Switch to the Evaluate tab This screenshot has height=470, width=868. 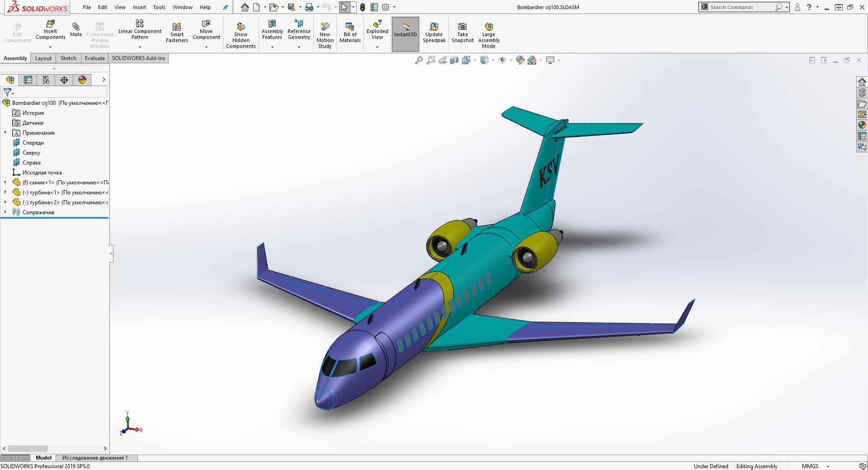pyautogui.click(x=94, y=58)
